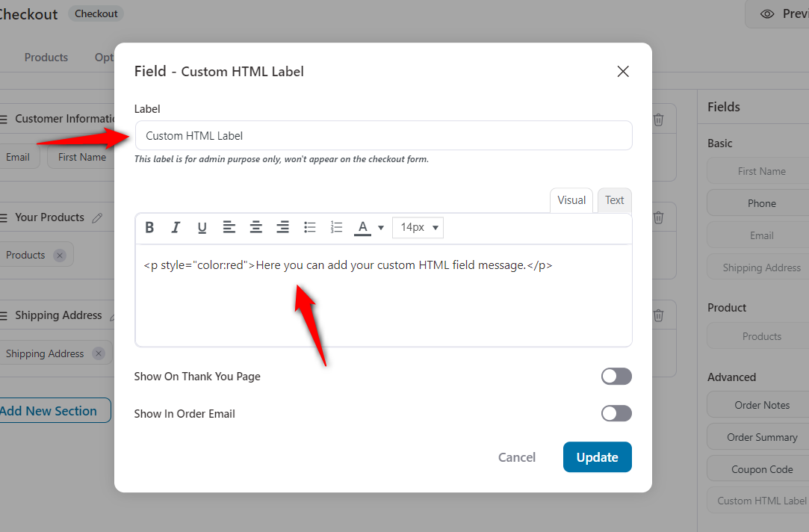The width and height of the screenshot is (809, 532).
Task: Select the Visual editing tab
Action: point(571,199)
